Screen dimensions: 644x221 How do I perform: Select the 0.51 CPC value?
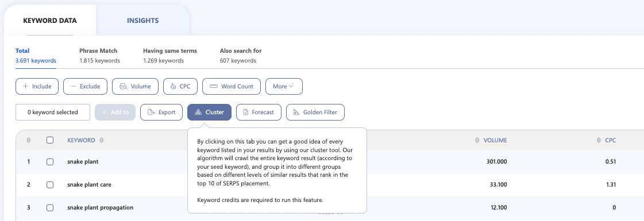pyautogui.click(x=611, y=162)
